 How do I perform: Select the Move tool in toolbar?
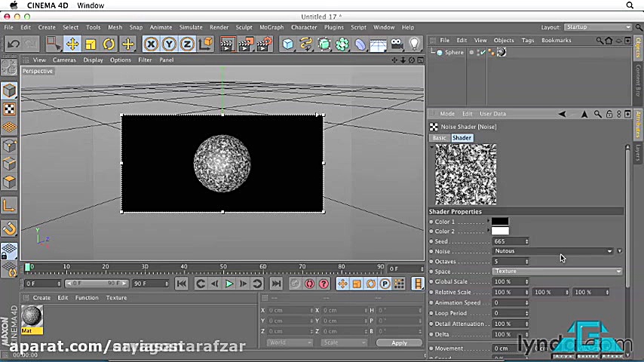click(x=72, y=44)
